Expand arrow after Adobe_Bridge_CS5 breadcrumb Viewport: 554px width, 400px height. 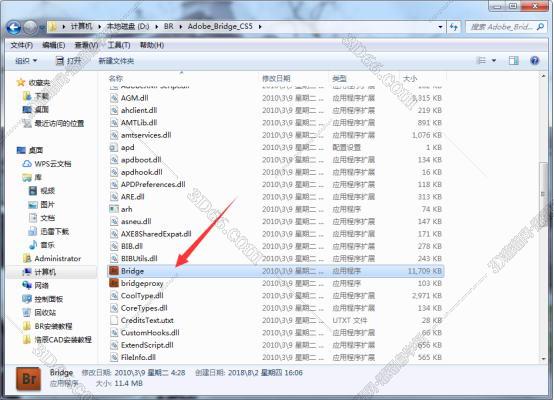tap(260, 27)
